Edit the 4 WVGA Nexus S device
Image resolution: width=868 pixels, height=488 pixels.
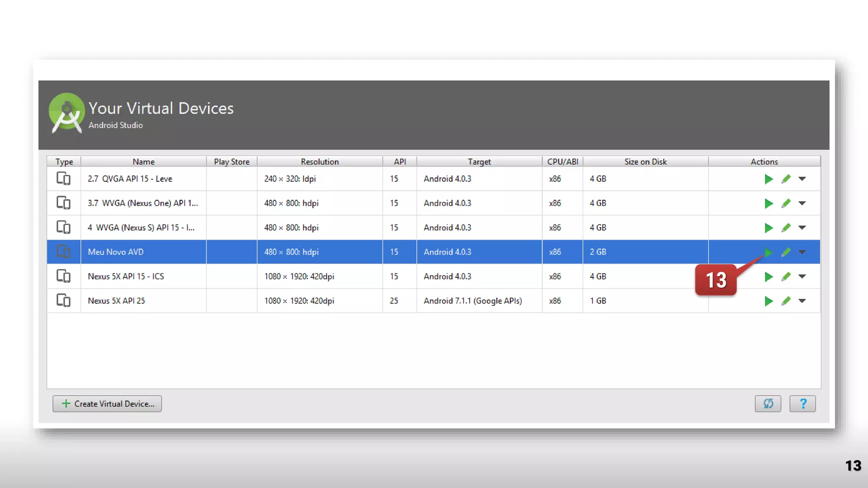pos(786,228)
